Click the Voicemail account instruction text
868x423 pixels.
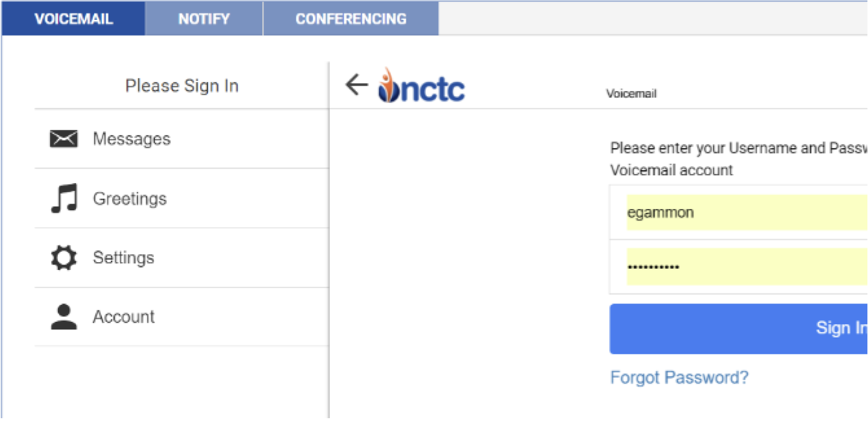coord(671,171)
